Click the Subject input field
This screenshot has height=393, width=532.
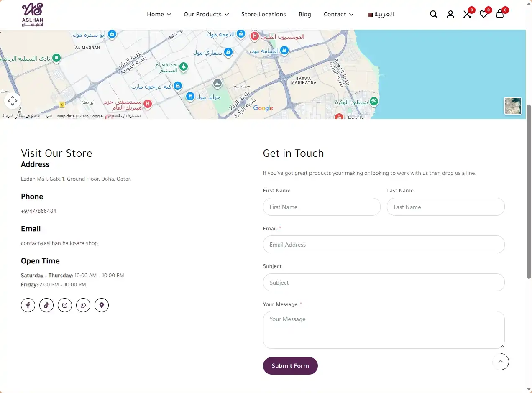point(384,283)
